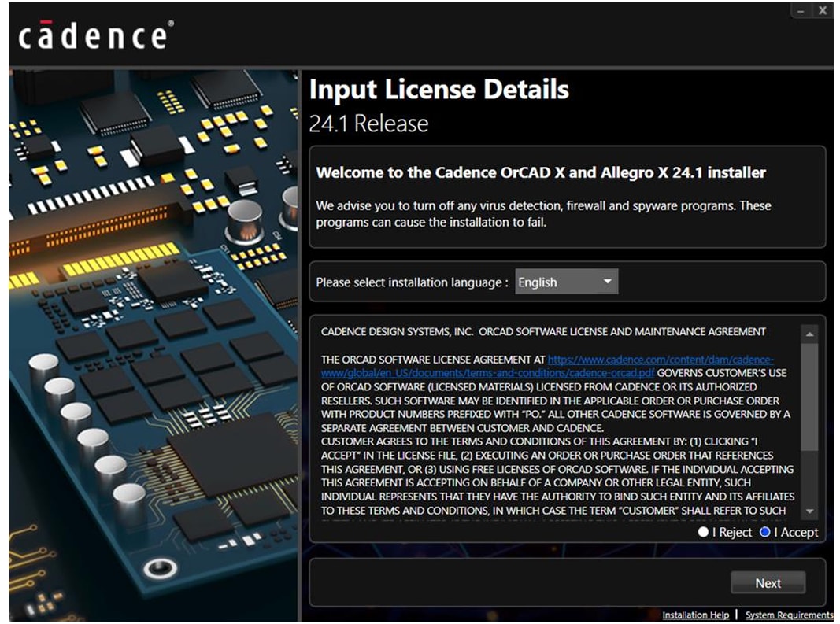Click the license text scroll up arrow
Image resolution: width=840 pixels, height=624 pixels.
point(809,334)
